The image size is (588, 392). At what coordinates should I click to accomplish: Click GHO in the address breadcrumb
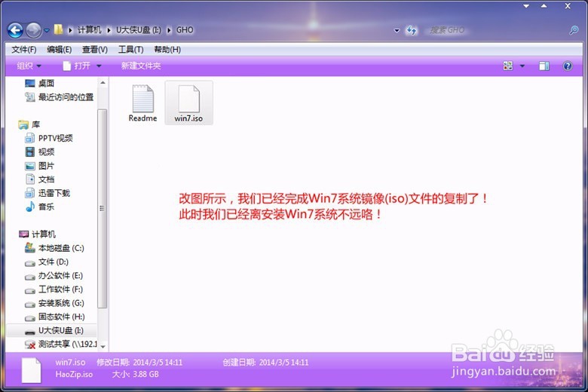[185, 30]
